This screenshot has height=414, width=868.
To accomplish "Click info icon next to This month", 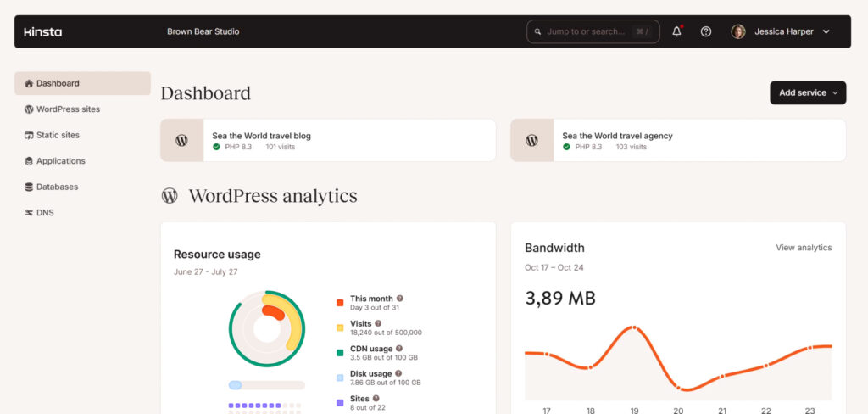I will pyautogui.click(x=400, y=299).
